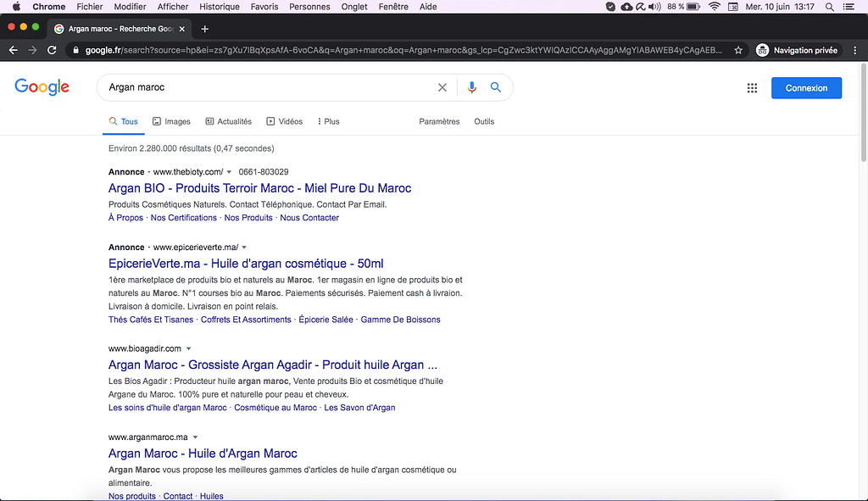The height and width of the screenshot is (501, 868).
Task: Expand dropdown arrow next to www.epicerieverte.ma
Action: 244,248
